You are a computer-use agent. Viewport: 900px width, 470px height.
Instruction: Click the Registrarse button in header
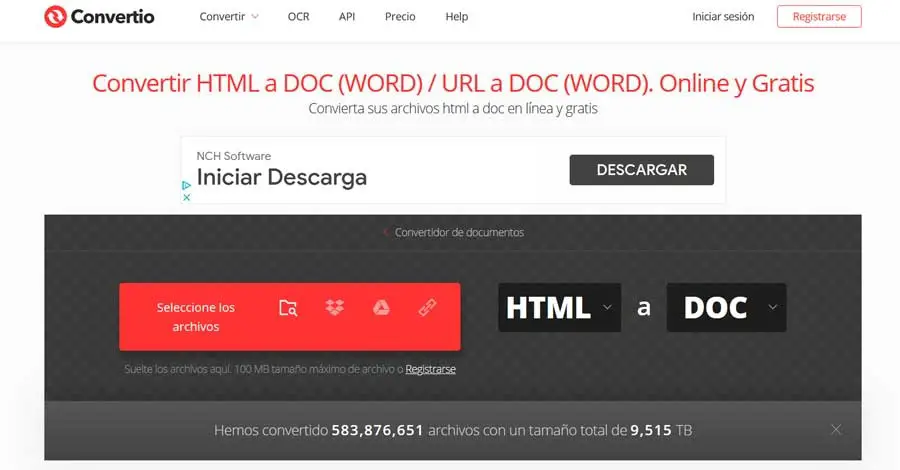(x=819, y=17)
